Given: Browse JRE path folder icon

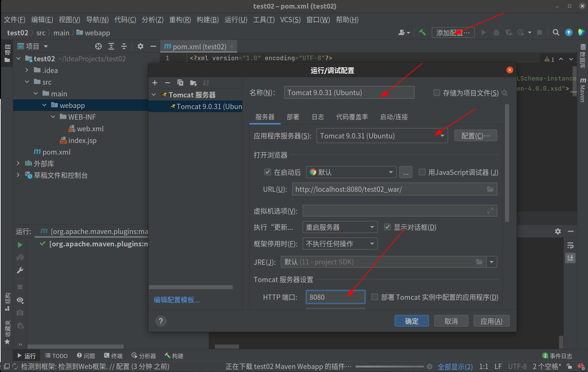Looking at the screenshot, I should click(x=479, y=262).
